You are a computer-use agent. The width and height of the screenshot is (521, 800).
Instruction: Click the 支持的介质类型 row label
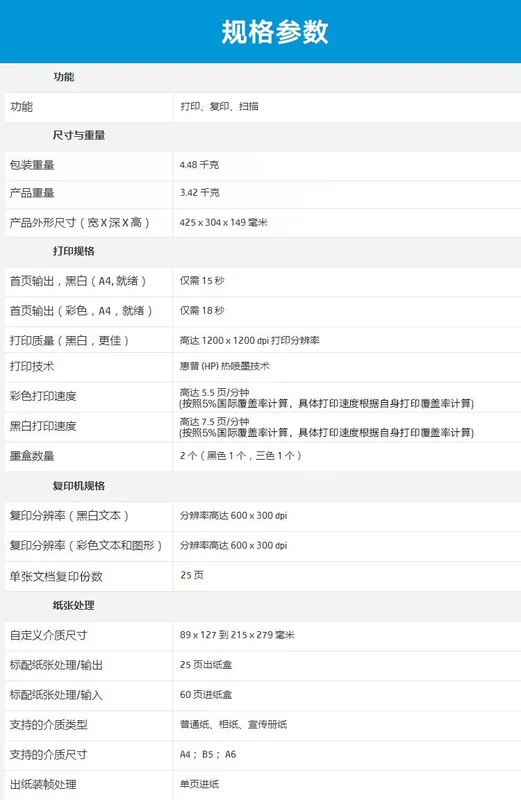coord(48,724)
